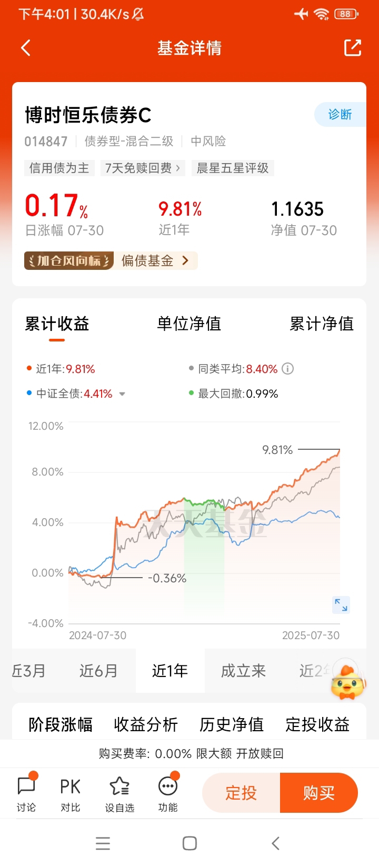379x868 pixels.
Task: Open the 讨论 discussion icon
Action: 26,793
